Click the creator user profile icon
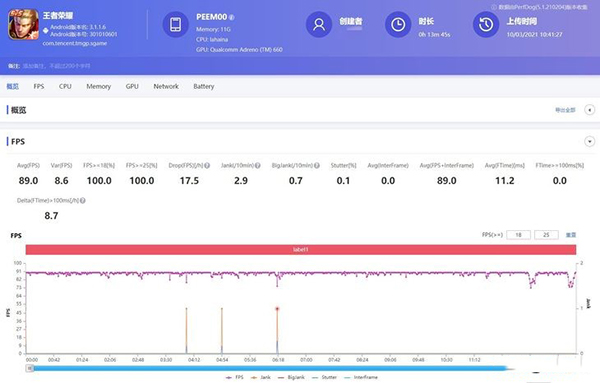This screenshot has width=600, height=383. pyautogui.click(x=319, y=24)
